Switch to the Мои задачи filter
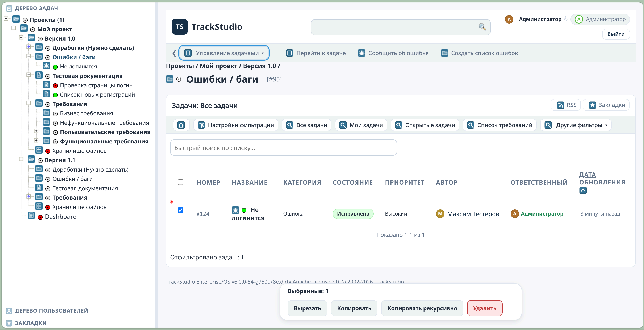The height and width of the screenshot is (330, 644). (x=361, y=125)
